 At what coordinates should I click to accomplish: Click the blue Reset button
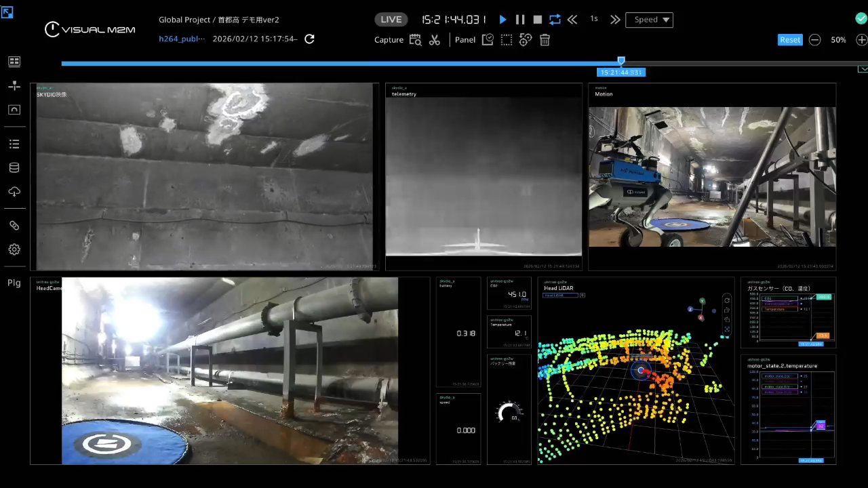790,40
